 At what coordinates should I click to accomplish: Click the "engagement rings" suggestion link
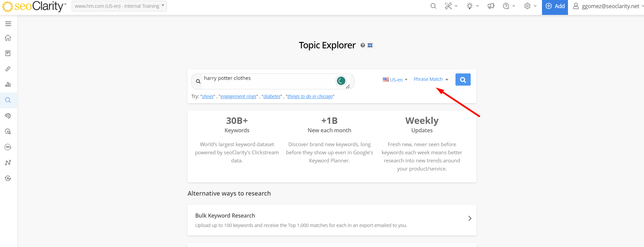pos(238,96)
